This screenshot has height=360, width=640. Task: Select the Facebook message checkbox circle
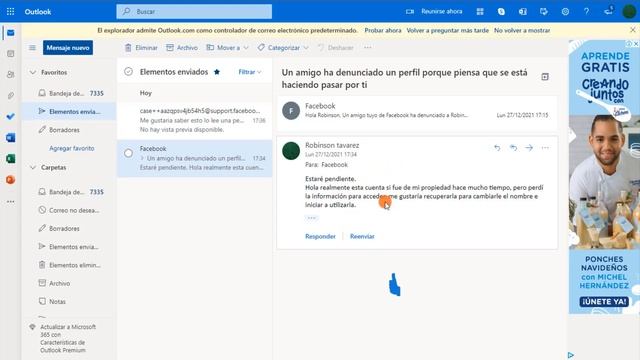(x=129, y=153)
